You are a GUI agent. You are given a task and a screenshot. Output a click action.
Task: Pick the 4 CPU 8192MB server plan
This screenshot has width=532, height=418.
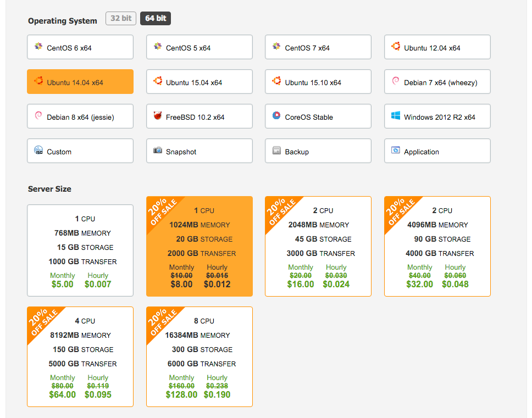(x=80, y=356)
